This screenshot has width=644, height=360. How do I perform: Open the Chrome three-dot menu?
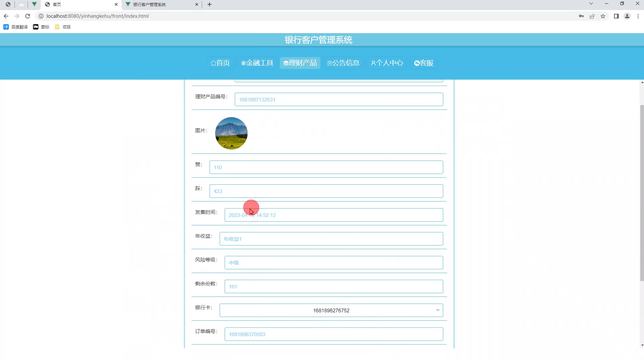coord(638,16)
